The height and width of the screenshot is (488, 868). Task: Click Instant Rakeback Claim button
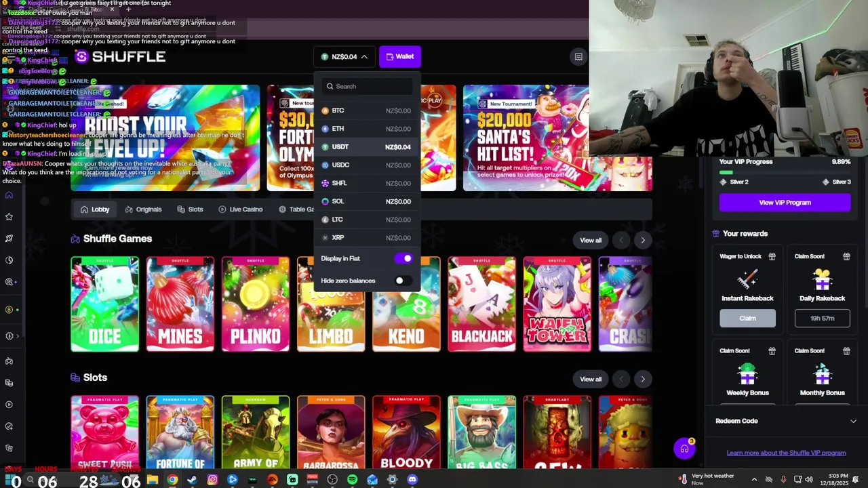coord(747,318)
